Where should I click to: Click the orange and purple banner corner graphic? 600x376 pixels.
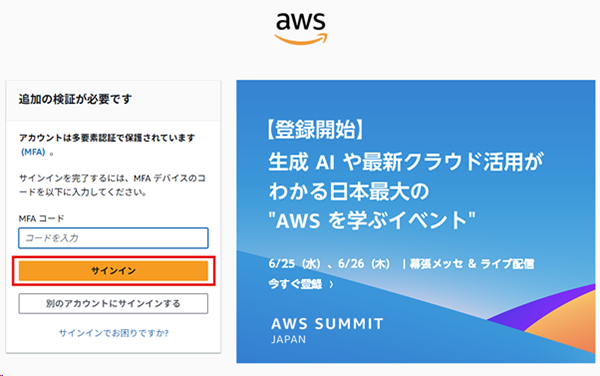click(x=551, y=316)
